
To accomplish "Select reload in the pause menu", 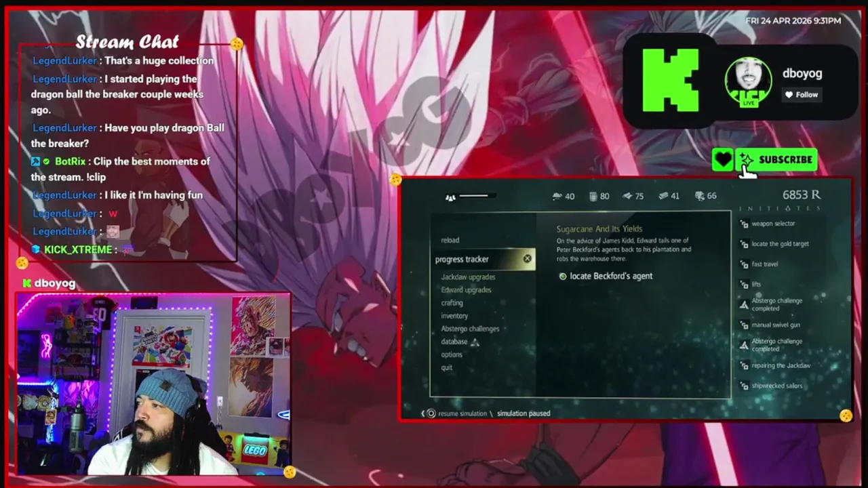I will (x=450, y=240).
